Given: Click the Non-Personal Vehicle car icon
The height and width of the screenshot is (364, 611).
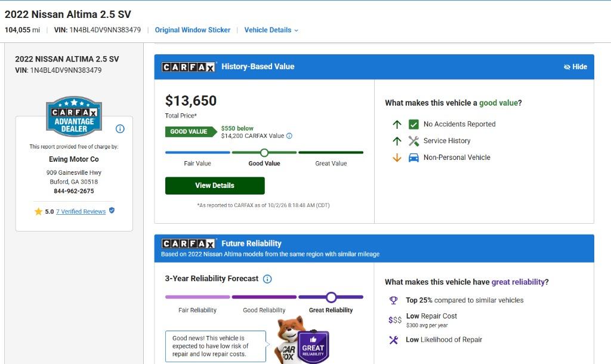Looking at the screenshot, I should coord(413,158).
